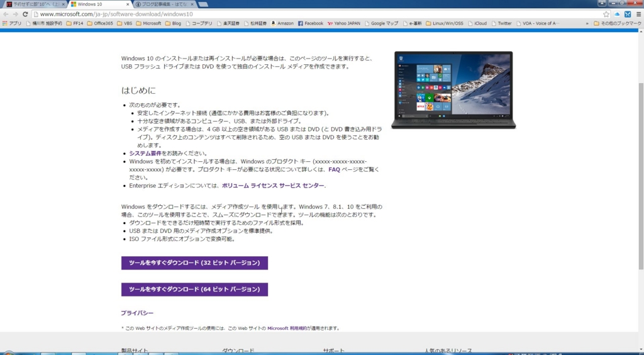
Task: Click the page vertical scrollbar thumb
Action: 641,176
